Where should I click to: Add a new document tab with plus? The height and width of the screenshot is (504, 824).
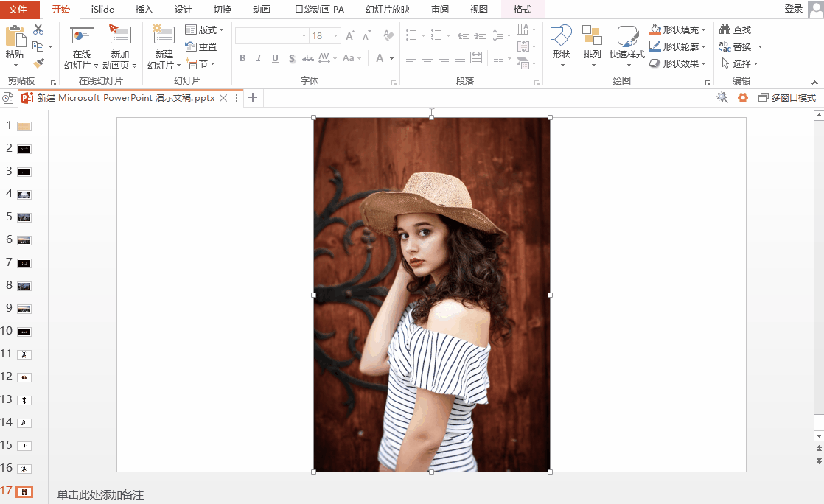click(253, 97)
